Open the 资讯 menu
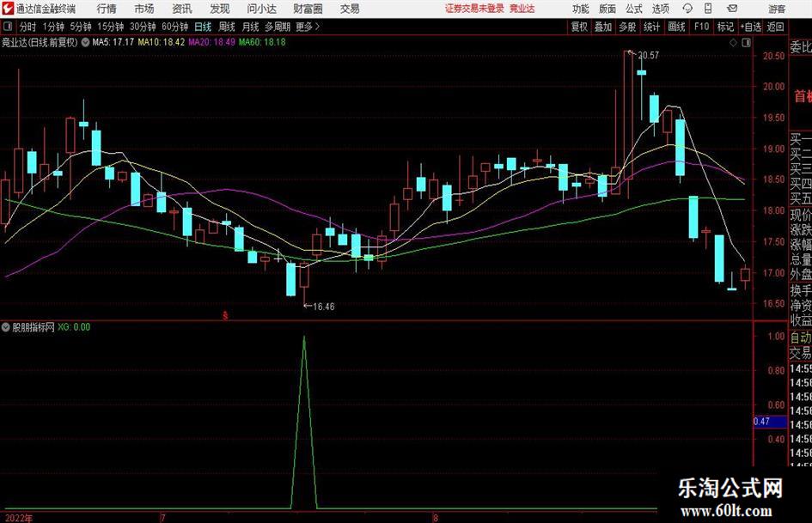 (x=182, y=9)
